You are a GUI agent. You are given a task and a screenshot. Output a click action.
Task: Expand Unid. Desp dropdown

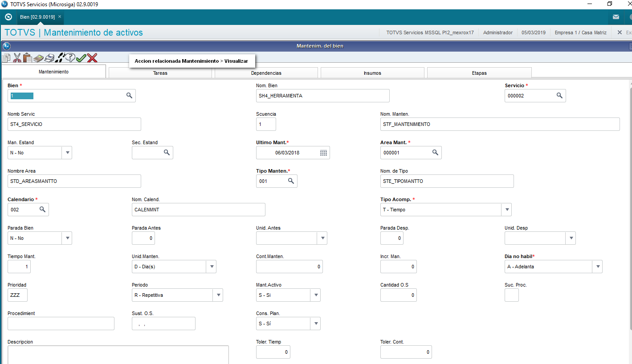click(x=571, y=238)
